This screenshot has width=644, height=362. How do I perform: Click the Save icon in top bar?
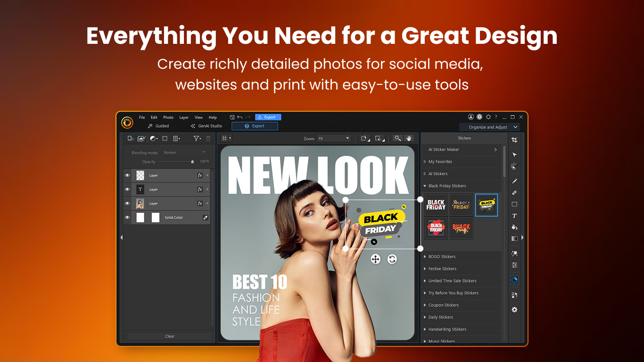tap(232, 117)
